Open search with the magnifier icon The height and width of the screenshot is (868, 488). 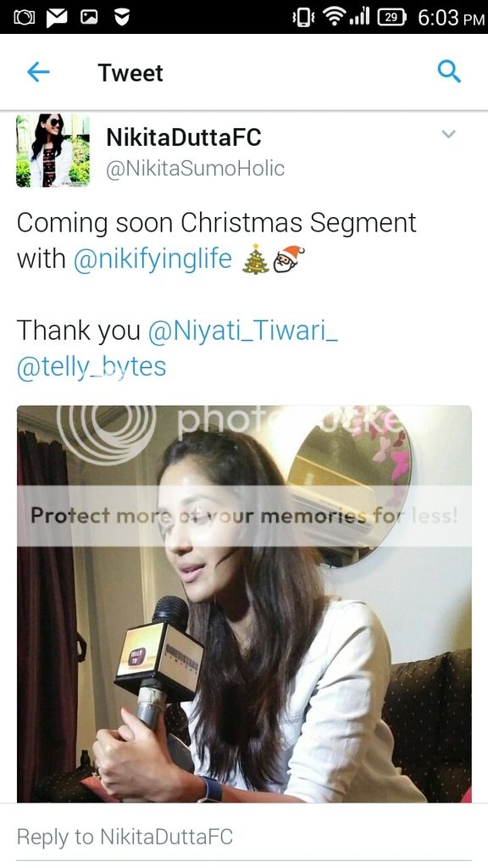coord(448,71)
